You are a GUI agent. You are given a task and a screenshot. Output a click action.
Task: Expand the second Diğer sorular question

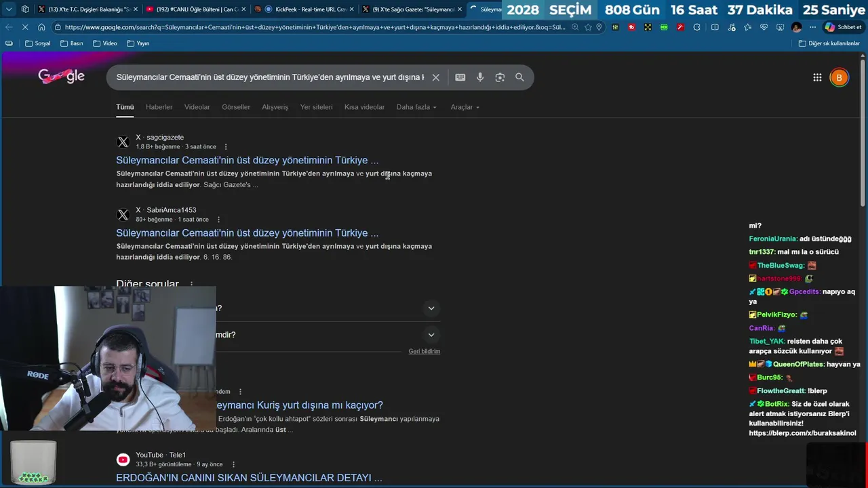point(431,335)
